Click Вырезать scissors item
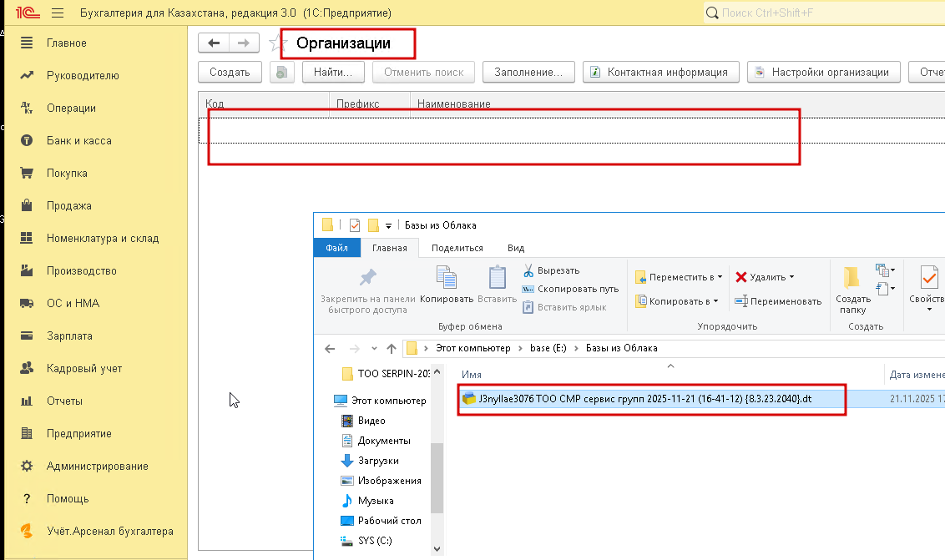 point(551,270)
